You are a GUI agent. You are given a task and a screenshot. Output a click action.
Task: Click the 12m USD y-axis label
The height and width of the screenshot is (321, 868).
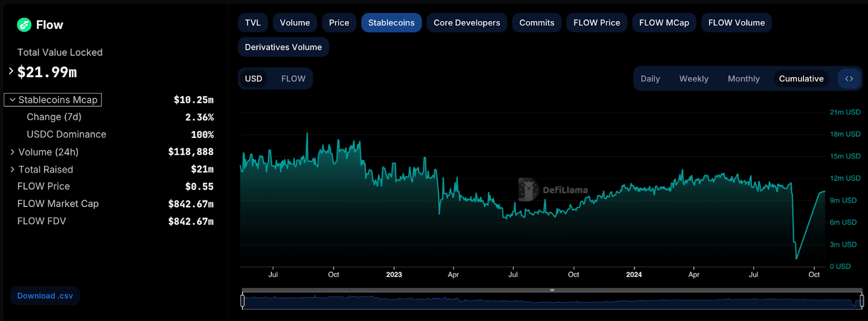845,178
